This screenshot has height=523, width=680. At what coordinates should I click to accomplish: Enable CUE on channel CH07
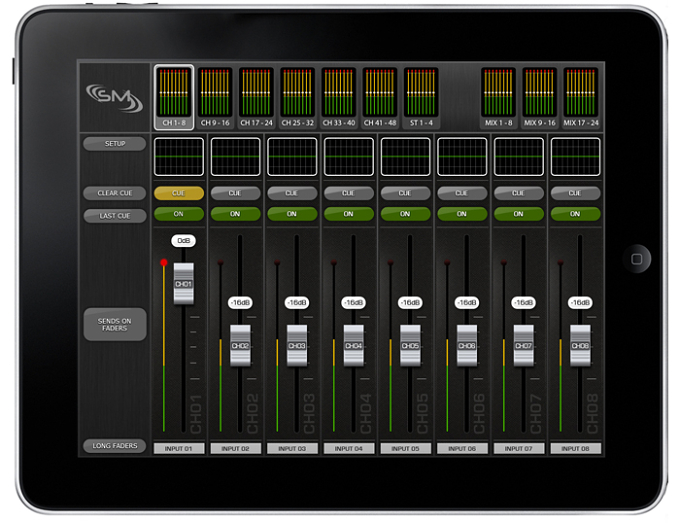pos(519,193)
